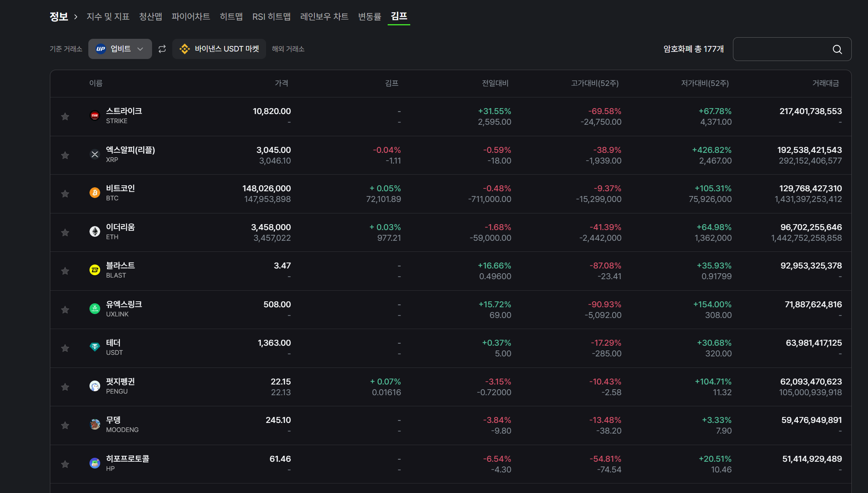This screenshot has height=493, width=868.
Task: Open 이더리움 coin name
Action: [x=120, y=227]
